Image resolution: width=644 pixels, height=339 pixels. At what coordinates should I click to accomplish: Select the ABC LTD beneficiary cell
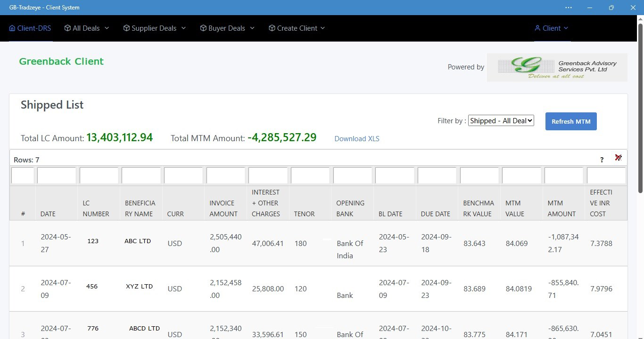pos(138,241)
